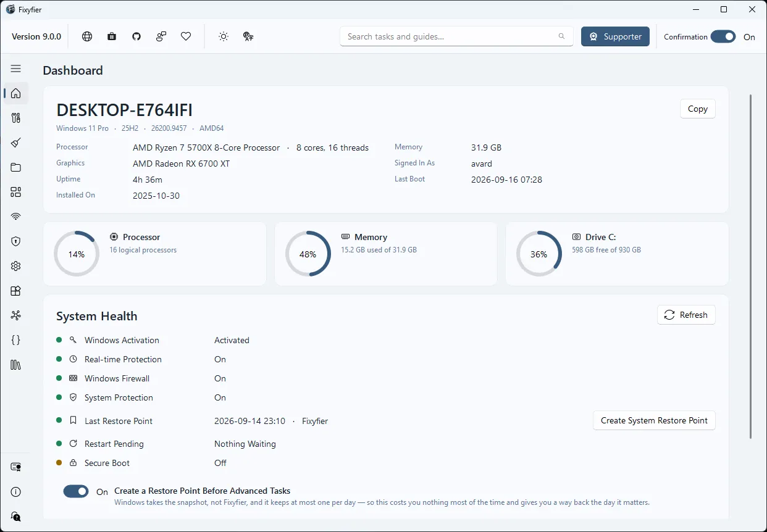This screenshot has height=532, width=767.
Task: Click the AMD Radeon RX 6700 XT value
Action: point(181,164)
